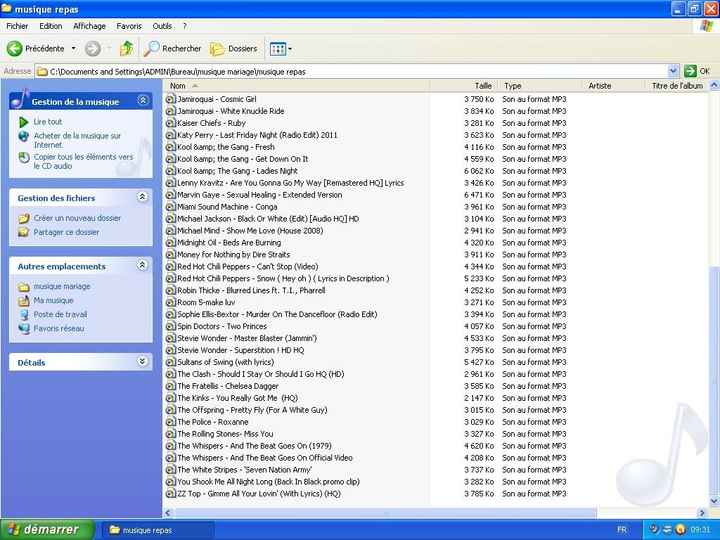Viewport: 720px width, 540px height.
Task: Click the taskbar clock showing 09:31
Action: (x=700, y=530)
